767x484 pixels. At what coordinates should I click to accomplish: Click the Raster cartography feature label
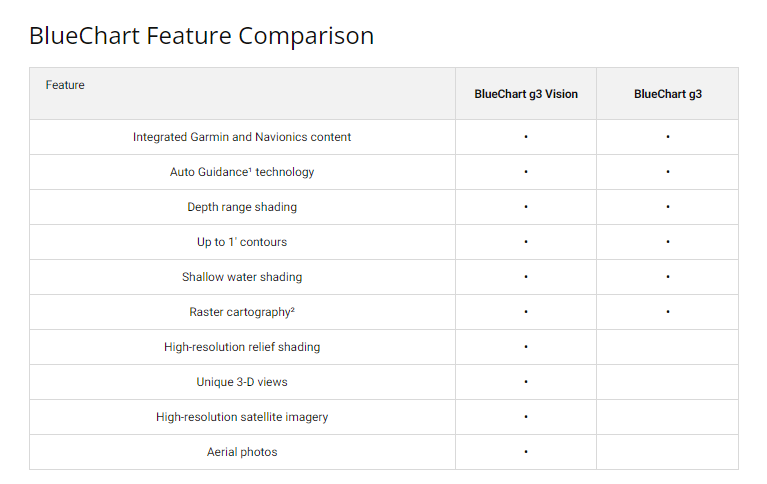point(242,312)
